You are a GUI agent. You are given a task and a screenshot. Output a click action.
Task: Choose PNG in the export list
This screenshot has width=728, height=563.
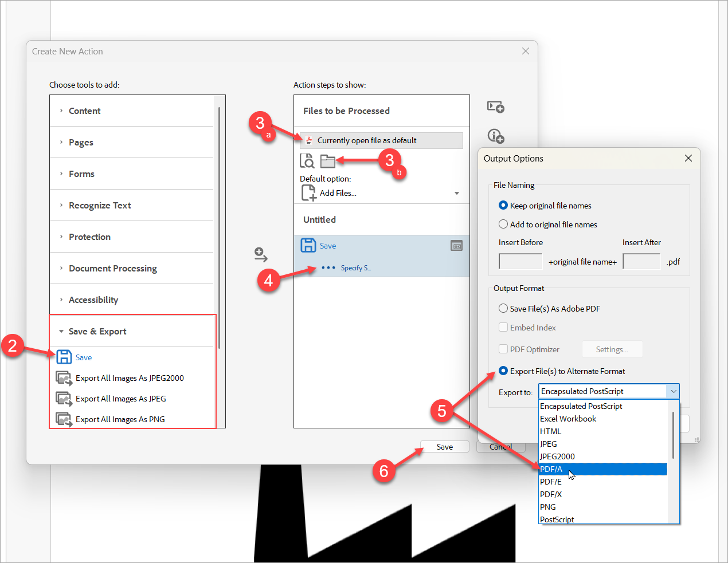click(x=603, y=507)
